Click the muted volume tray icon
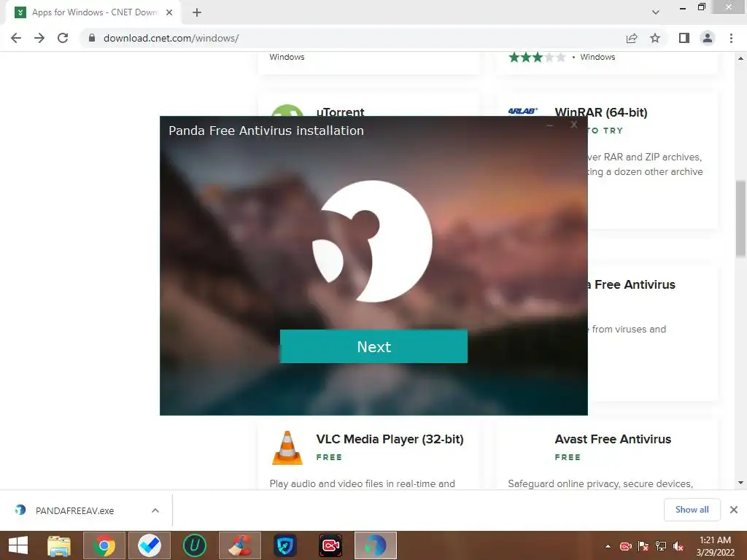This screenshot has height=560, width=747. 678,546
